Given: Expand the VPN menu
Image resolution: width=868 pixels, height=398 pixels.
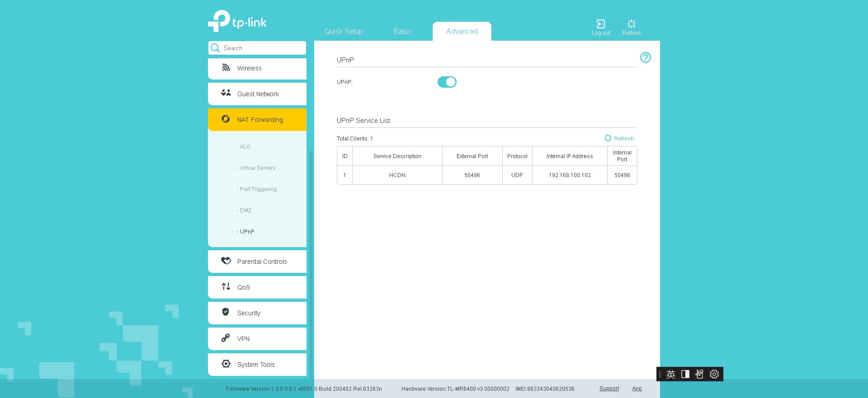Looking at the screenshot, I should coord(257,339).
